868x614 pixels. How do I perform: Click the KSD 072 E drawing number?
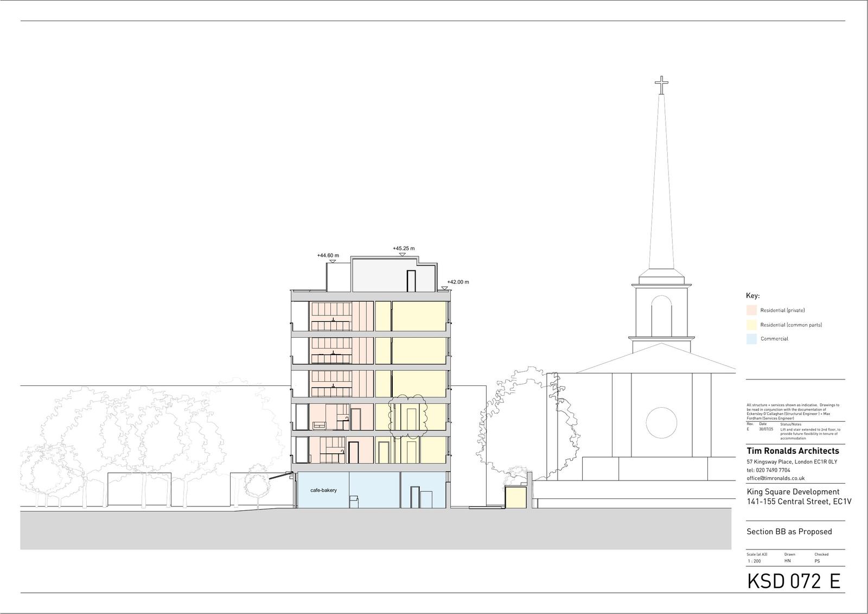click(794, 581)
